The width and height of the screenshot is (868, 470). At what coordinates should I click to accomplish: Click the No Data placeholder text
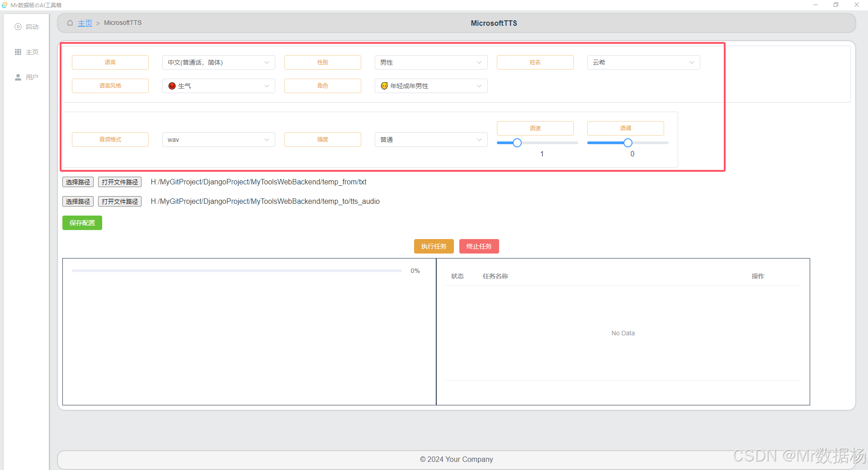click(623, 333)
